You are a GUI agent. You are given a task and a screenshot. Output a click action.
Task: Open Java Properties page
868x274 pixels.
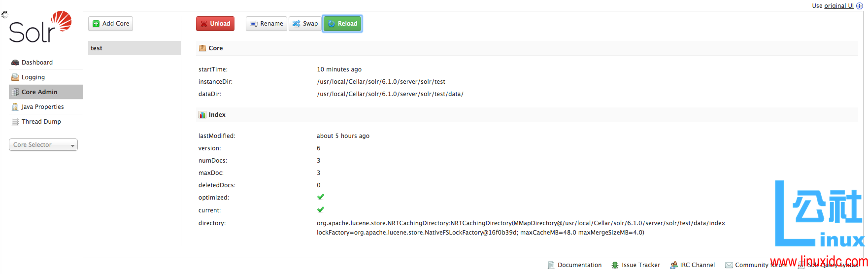[x=46, y=107]
